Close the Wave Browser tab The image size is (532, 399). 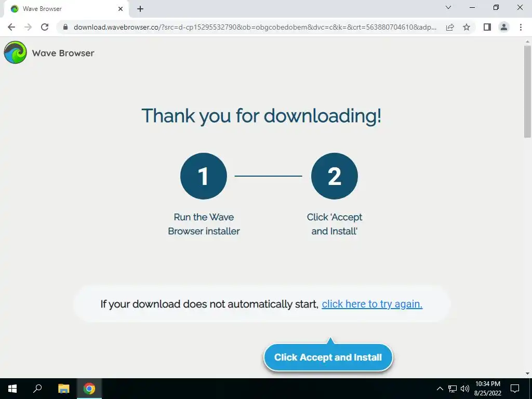tap(121, 9)
